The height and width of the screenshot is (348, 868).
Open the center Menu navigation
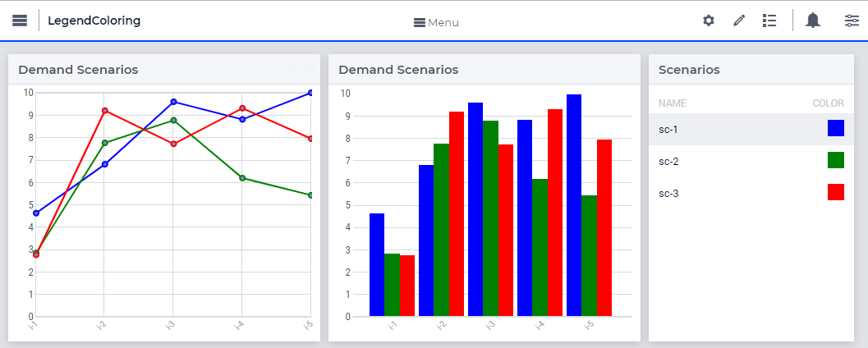pyautogui.click(x=436, y=23)
